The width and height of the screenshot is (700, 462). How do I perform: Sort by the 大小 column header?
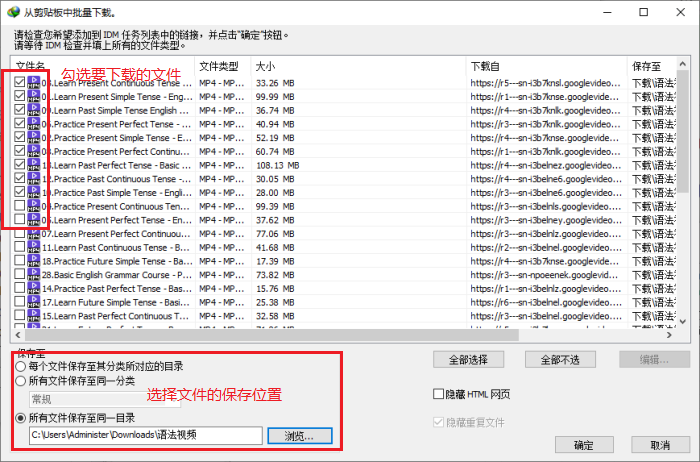pyautogui.click(x=358, y=67)
